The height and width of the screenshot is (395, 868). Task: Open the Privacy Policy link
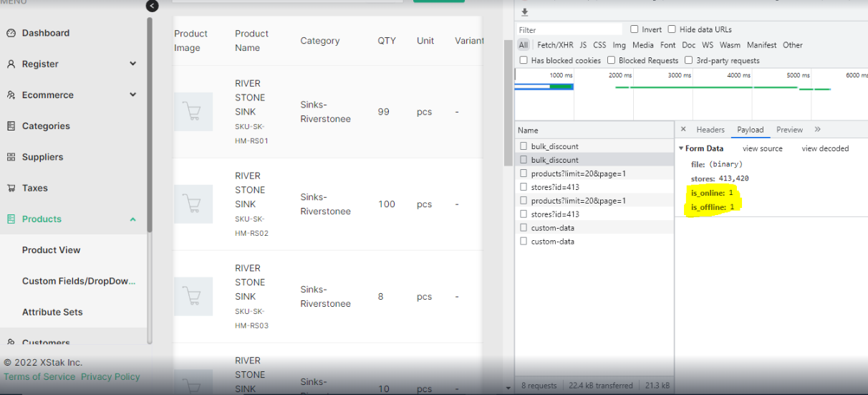pyautogui.click(x=110, y=377)
